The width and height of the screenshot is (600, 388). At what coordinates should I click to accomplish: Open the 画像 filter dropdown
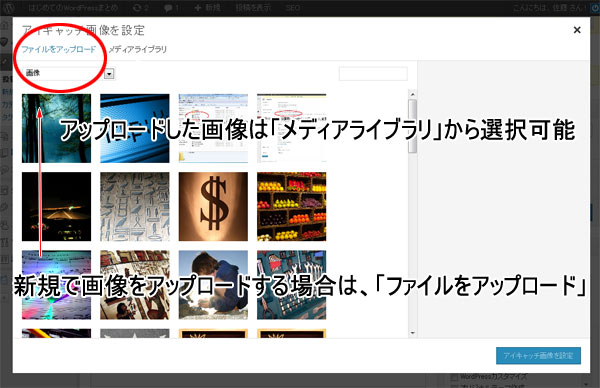tap(69, 73)
